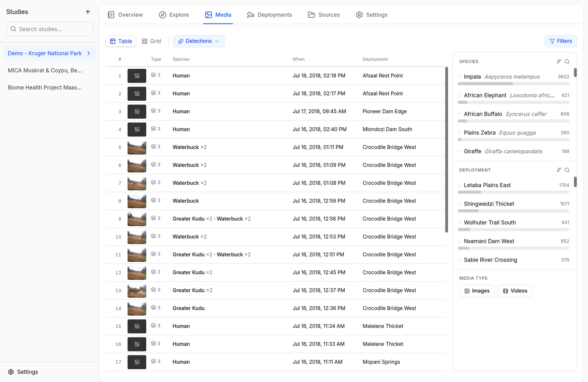Click the Search studies input field
This screenshot has height=382, width=588.
(50, 29)
